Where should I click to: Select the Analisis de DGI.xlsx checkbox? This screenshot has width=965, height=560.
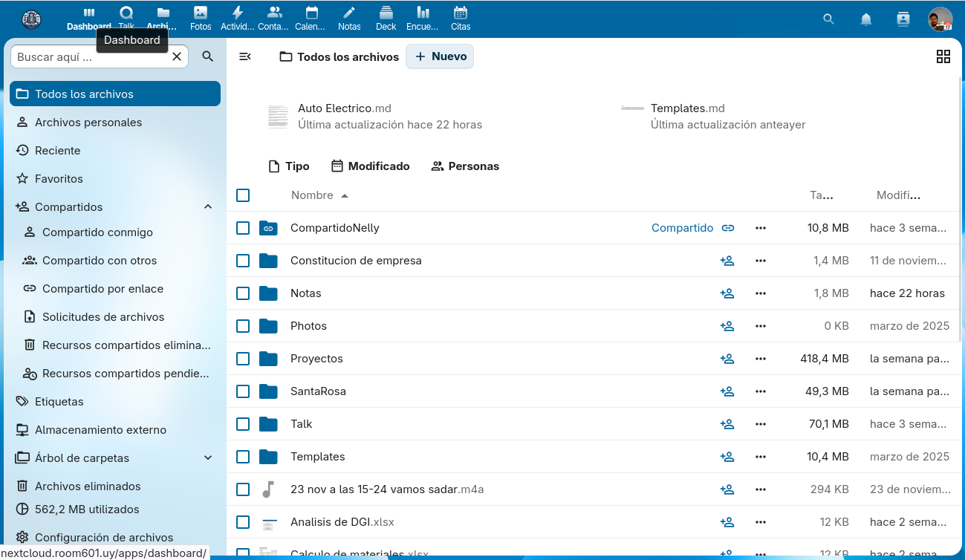[x=243, y=522]
